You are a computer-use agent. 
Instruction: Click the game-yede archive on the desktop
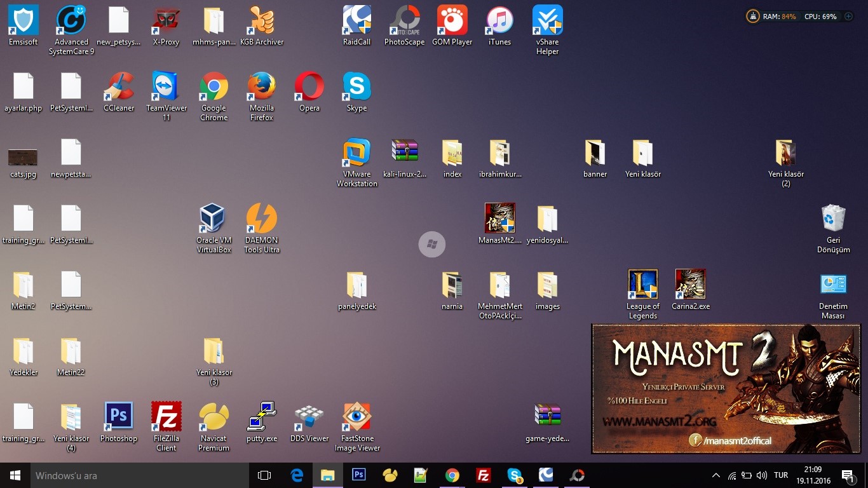[548, 422]
